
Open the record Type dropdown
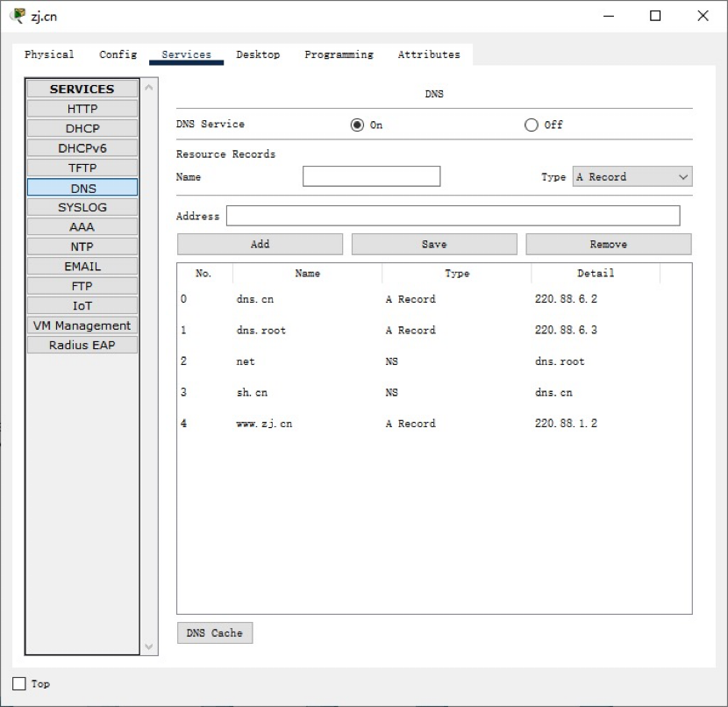(x=632, y=177)
